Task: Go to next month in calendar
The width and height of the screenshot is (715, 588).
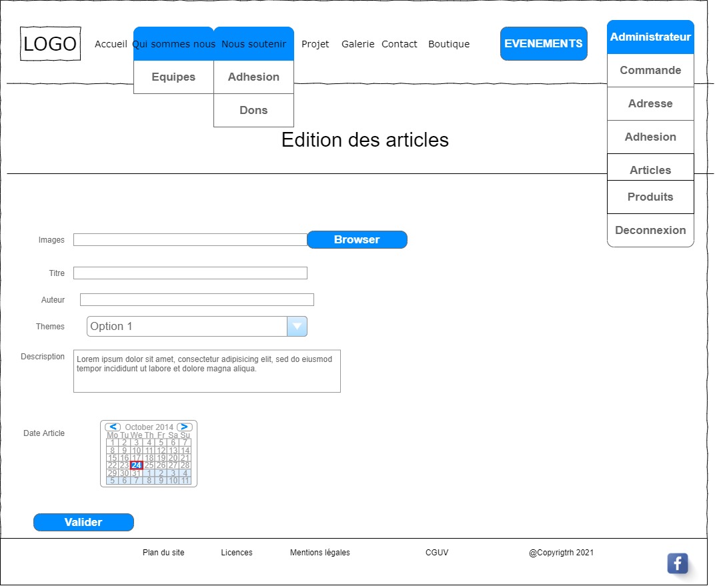Action: pos(184,427)
